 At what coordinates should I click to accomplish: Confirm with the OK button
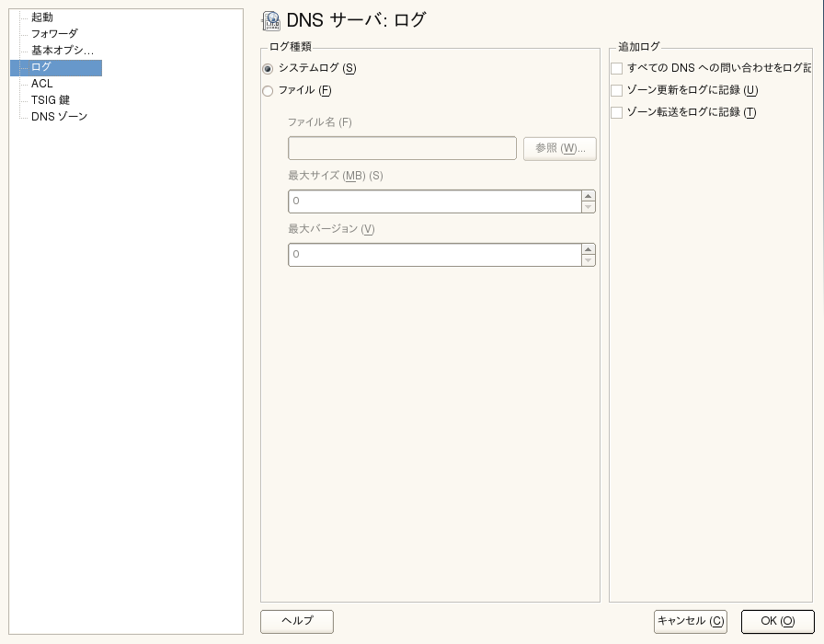click(x=777, y=621)
